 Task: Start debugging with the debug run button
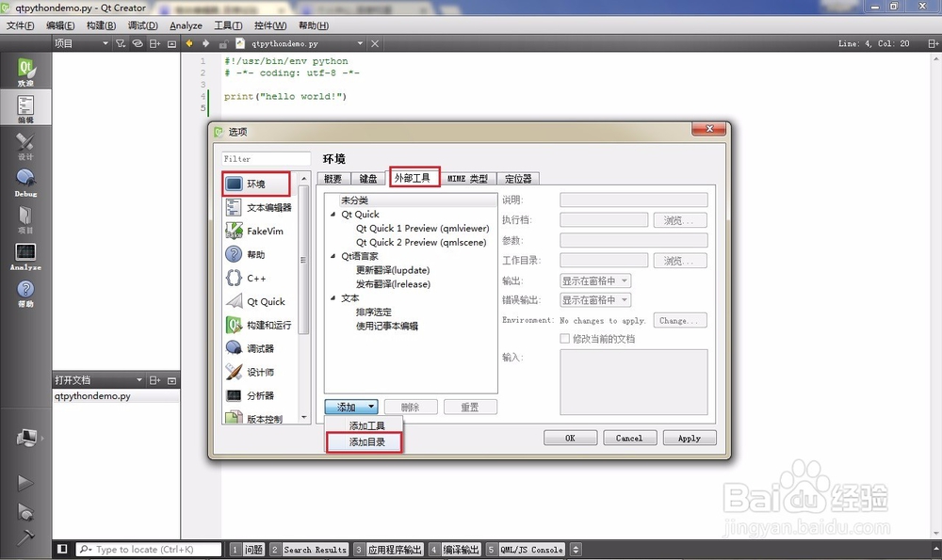tap(25, 511)
